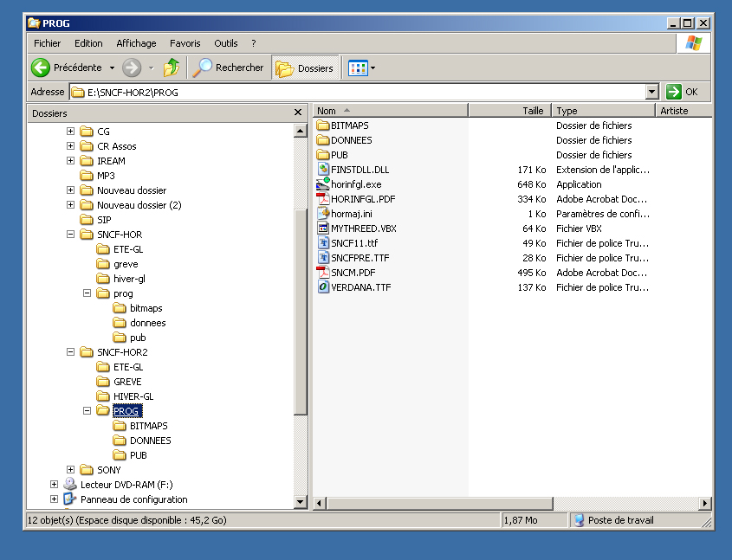Open the Précédente history dropdown arrow

tap(112, 68)
